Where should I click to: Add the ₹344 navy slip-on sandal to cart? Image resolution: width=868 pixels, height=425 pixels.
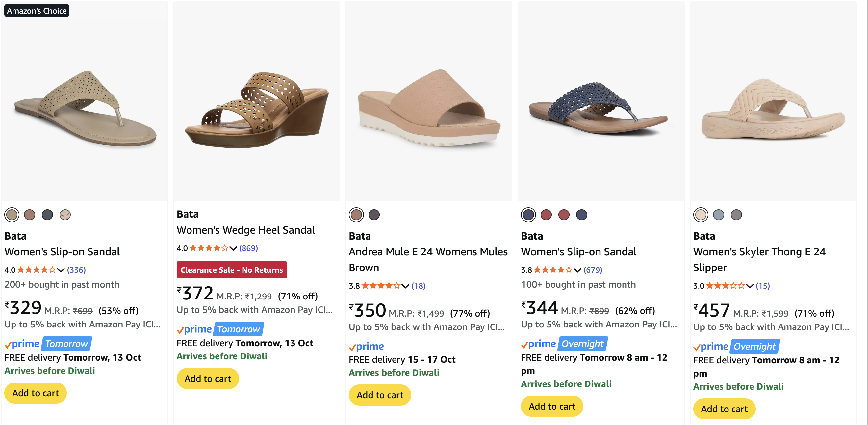pos(552,406)
